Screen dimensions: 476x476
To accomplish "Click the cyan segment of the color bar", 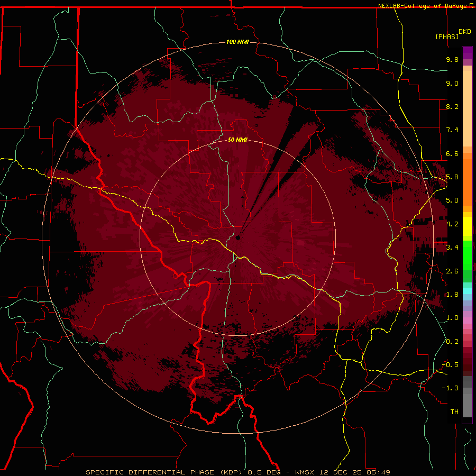I will click(467, 291).
